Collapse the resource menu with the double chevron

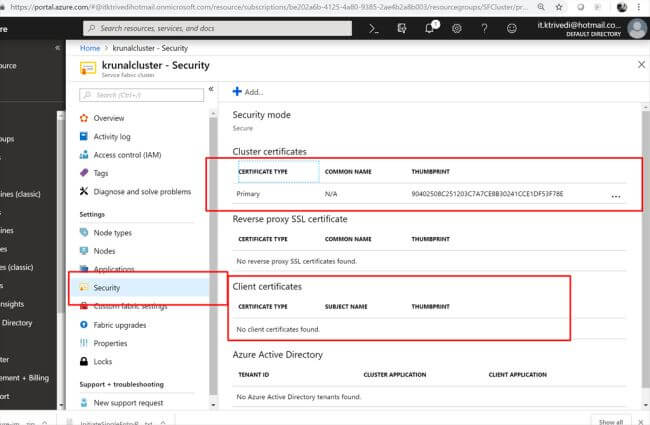point(211,89)
